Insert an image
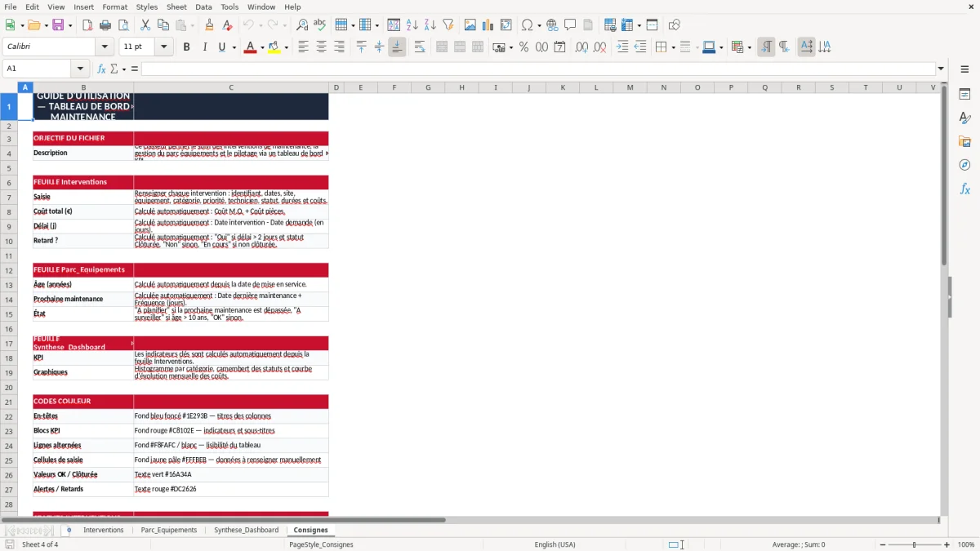 point(470,25)
